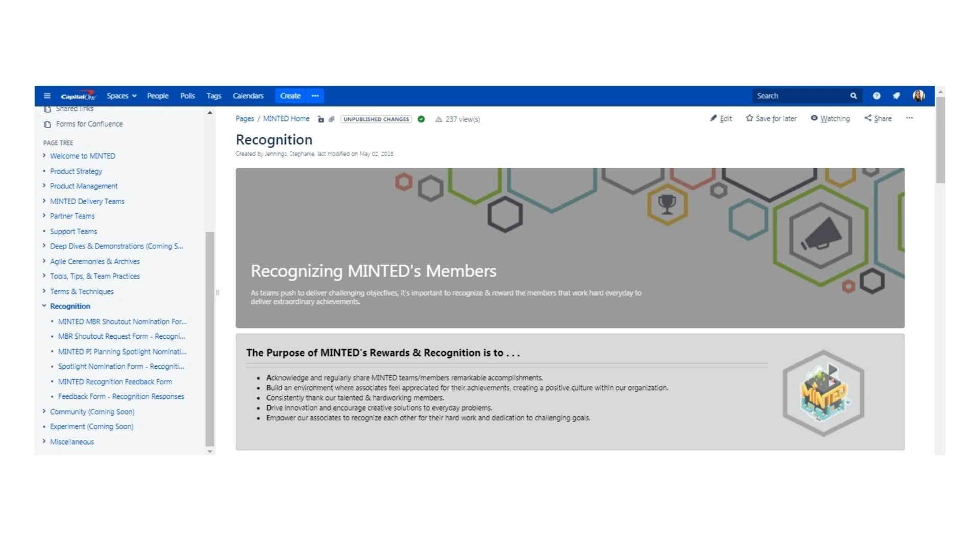Click the Forms for Confluence page icon

coord(47,124)
